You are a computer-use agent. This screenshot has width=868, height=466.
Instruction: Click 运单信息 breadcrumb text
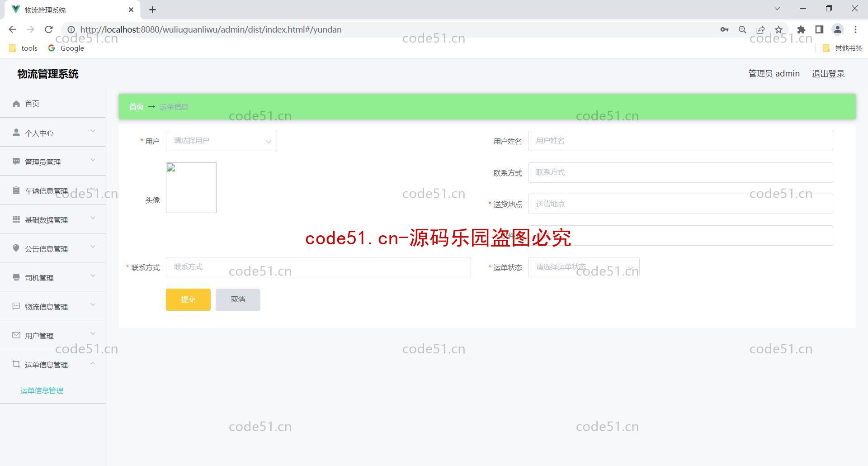point(174,107)
